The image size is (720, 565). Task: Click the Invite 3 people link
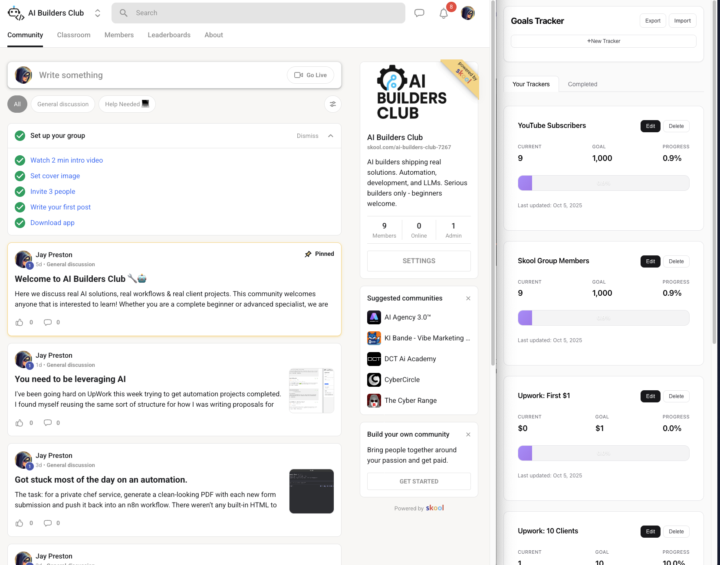(53, 192)
